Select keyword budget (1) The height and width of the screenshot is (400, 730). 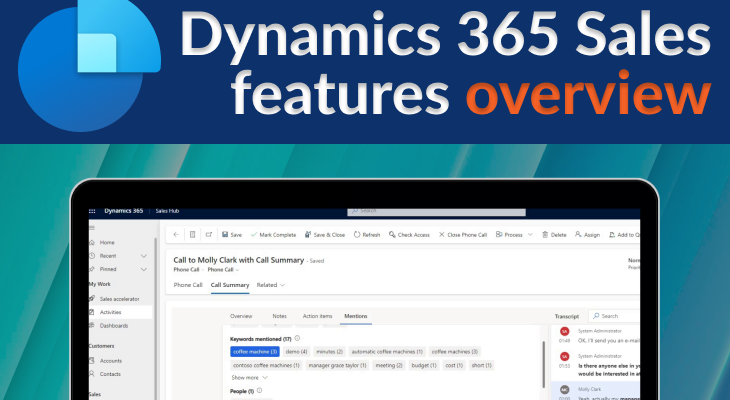pos(424,366)
